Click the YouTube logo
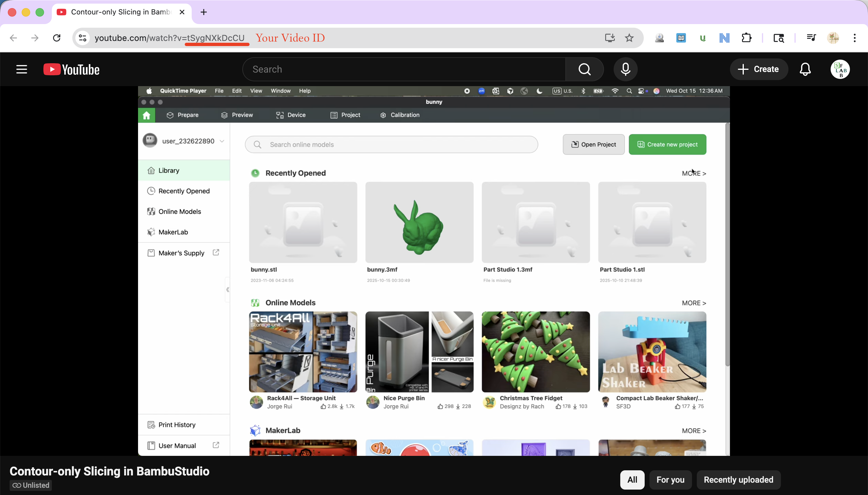Image resolution: width=868 pixels, height=495 pixels. point(71,69)
